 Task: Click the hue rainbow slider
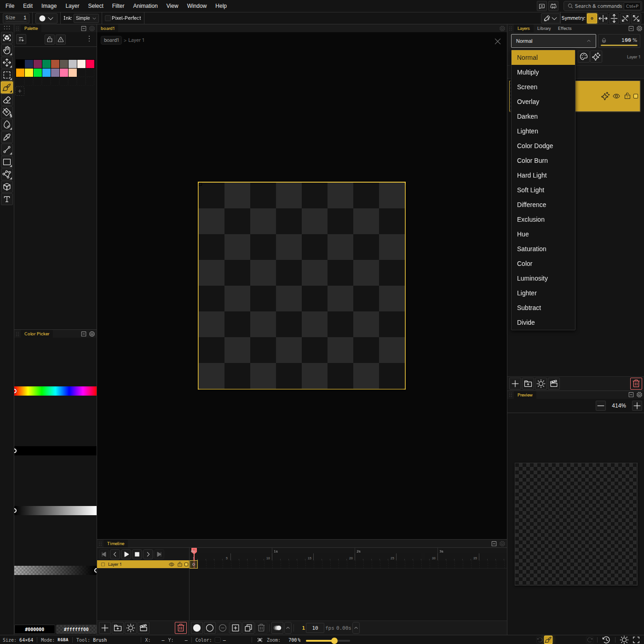[x=55, y=391]
